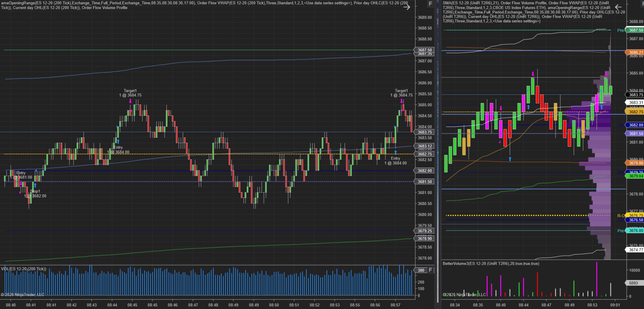
Task: Click the F button beside the left chart header
Action: coord(430,4)
